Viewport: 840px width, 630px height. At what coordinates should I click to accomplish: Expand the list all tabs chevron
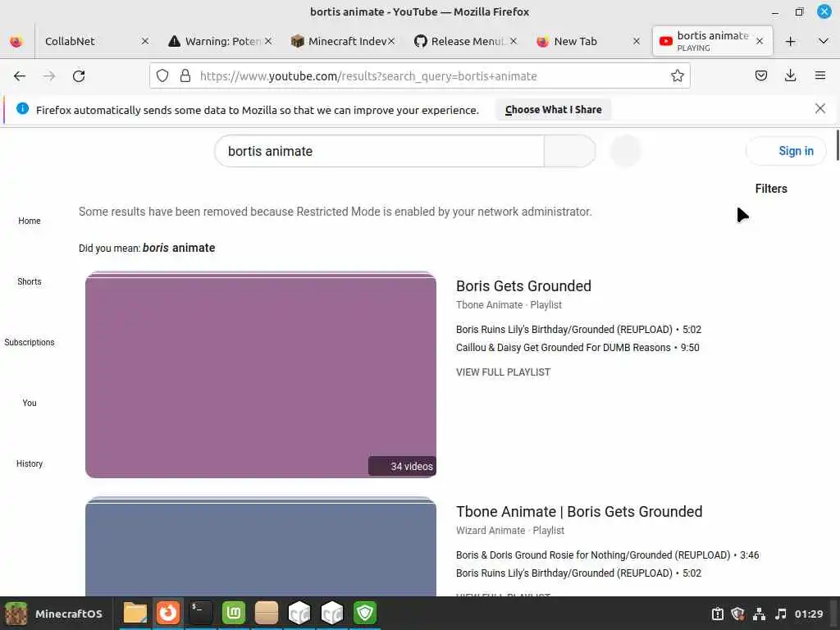coord(824,41)
